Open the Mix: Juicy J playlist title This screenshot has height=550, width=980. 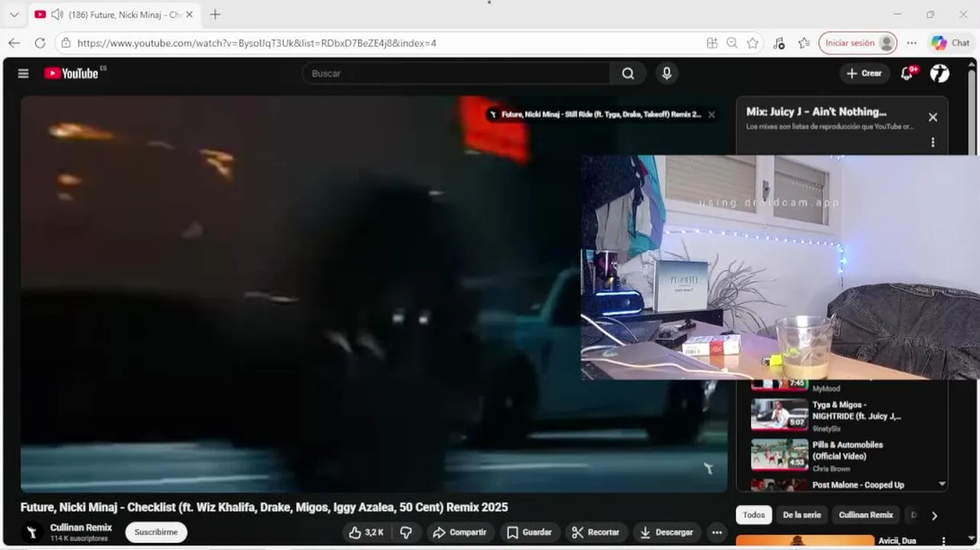[816, 112]
